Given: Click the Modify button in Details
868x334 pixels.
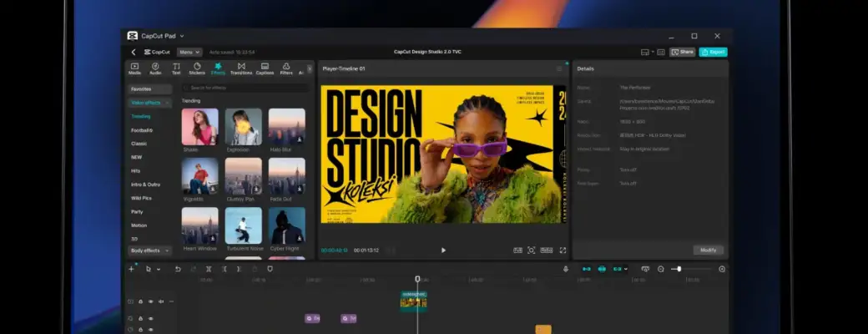Looking at the screenshot, I should coord(708,250).
